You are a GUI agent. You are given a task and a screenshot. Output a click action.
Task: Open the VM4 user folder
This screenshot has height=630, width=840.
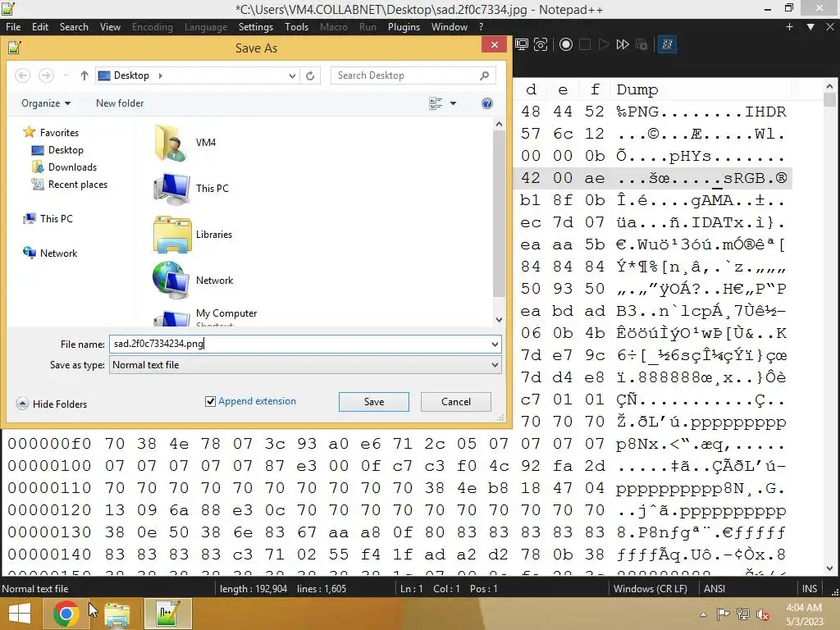coord(185,143)
